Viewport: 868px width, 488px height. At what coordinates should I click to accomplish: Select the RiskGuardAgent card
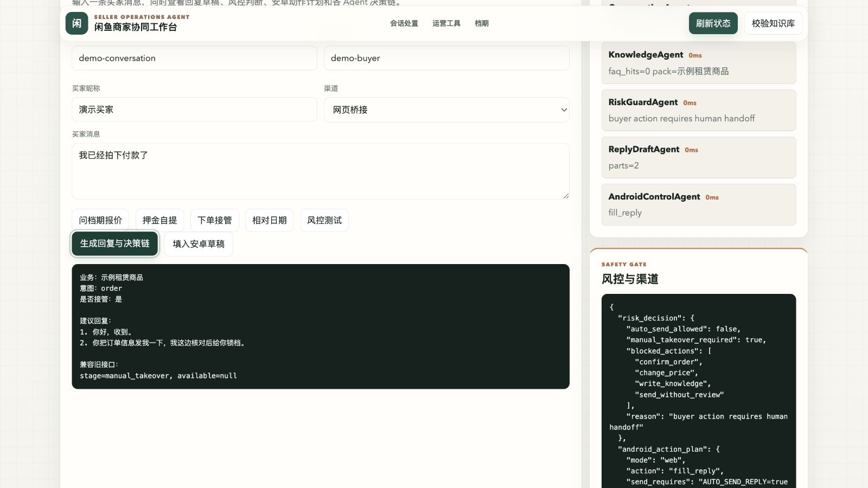[x=699, y=110]
